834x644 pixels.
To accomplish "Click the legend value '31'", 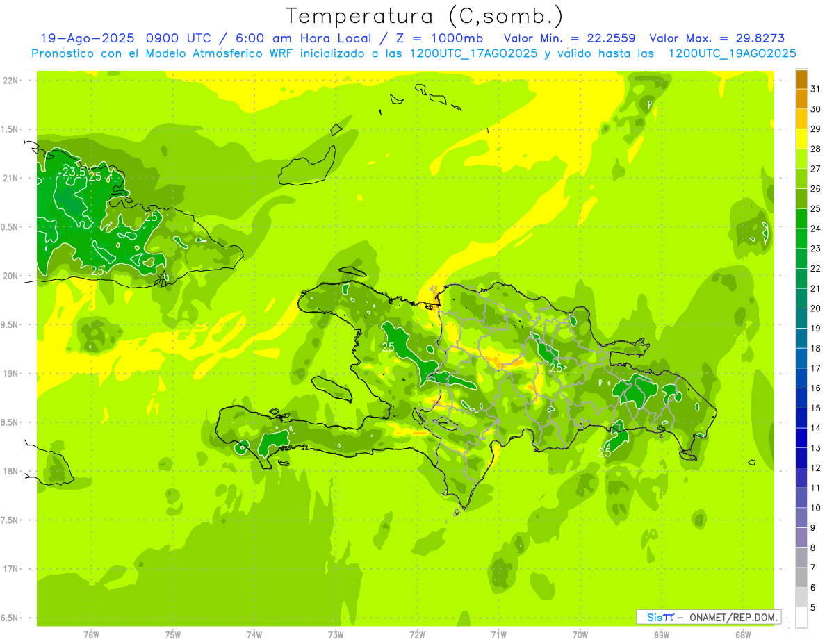I will 816,89.
